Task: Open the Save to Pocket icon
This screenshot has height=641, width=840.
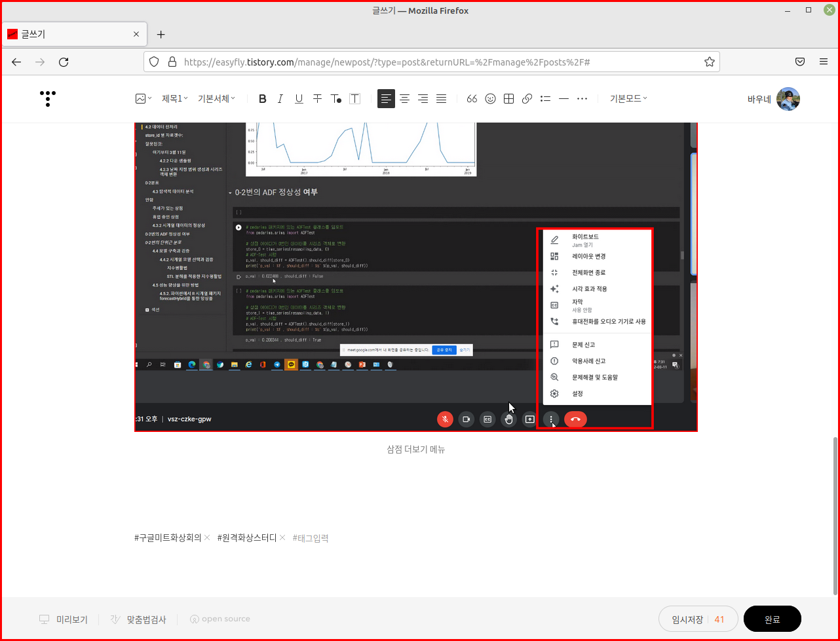Action: 800,62
